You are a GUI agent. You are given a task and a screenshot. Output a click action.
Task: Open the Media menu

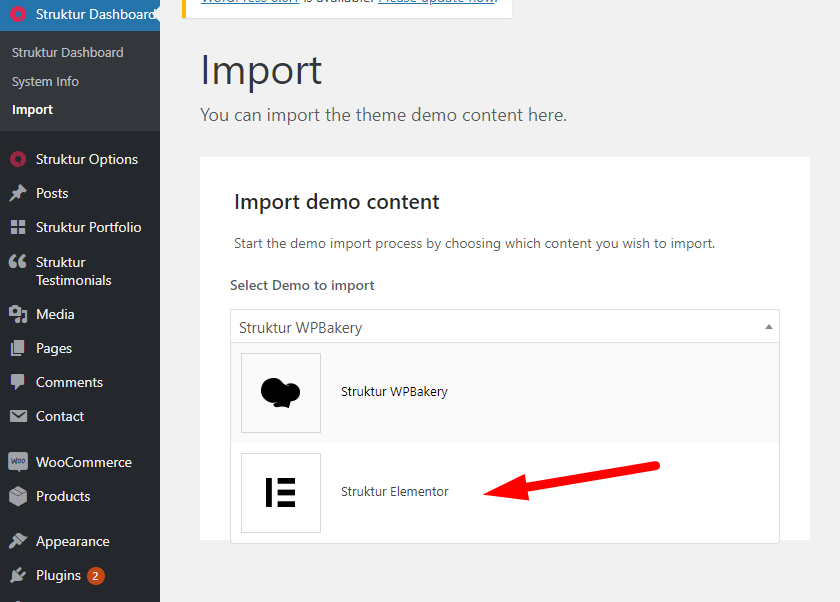(80, 314)
